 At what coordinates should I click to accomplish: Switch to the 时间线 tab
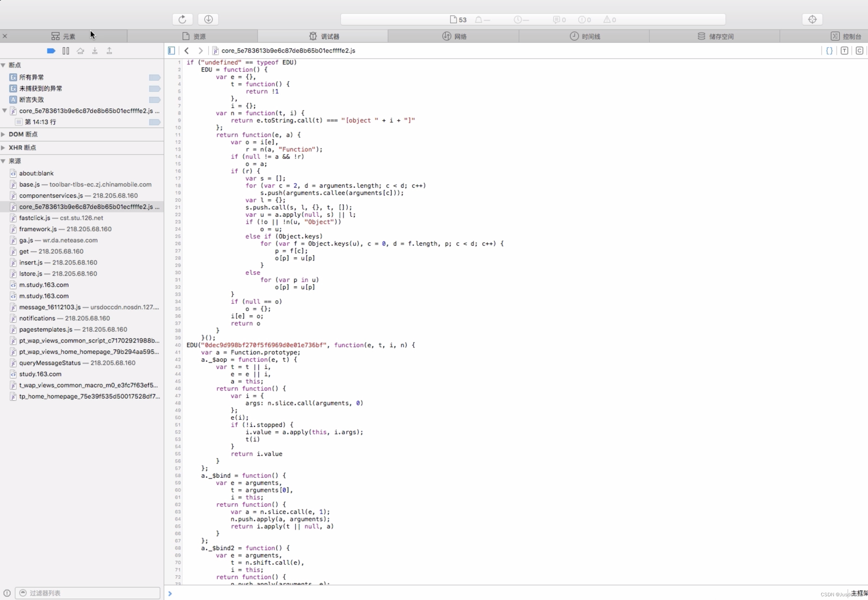click(585, 36)
